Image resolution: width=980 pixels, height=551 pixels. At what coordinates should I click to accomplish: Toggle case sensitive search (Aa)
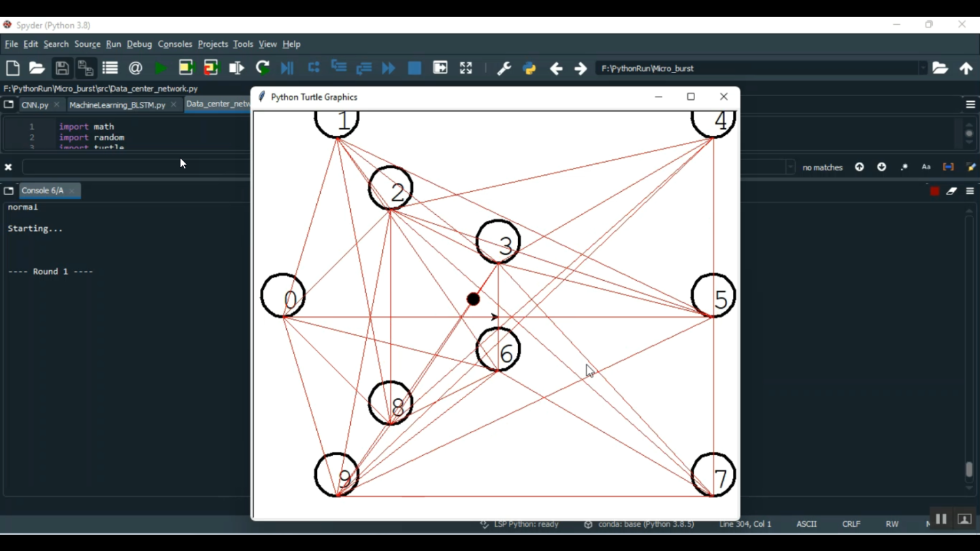point(926,167)
